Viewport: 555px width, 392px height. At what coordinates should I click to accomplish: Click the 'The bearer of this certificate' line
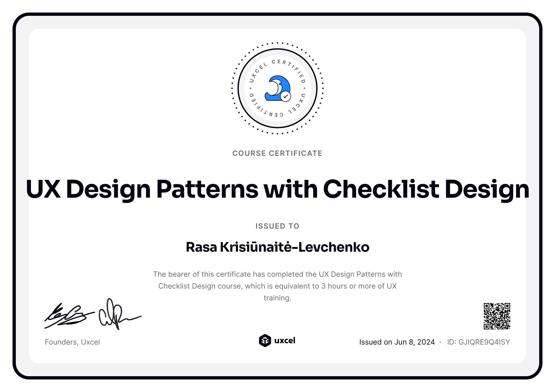tap(277, 274)
